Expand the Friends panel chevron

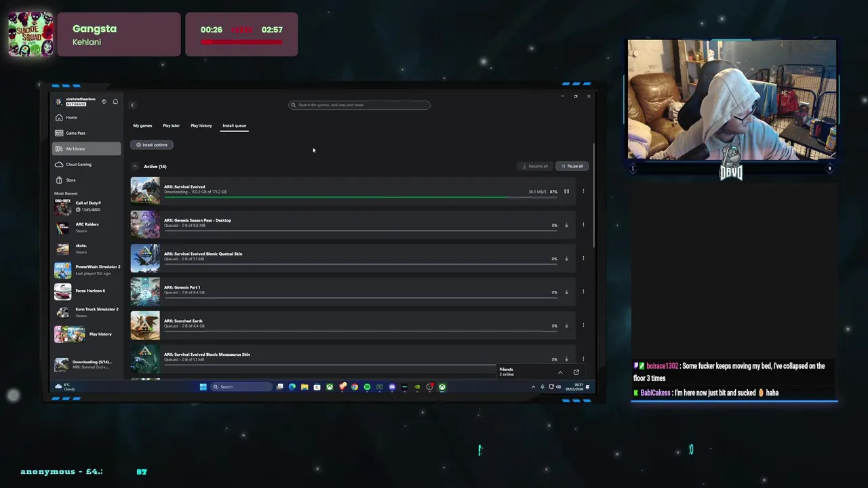coord(560,372)
